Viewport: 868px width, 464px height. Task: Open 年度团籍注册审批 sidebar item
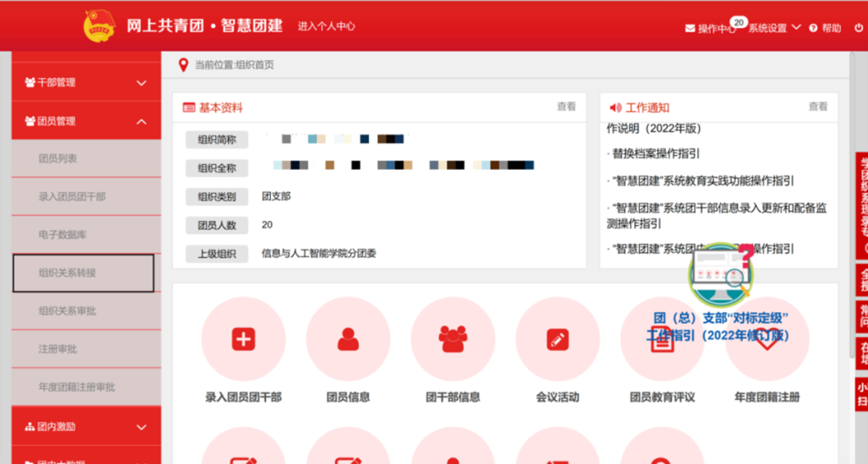tap(86, 387)
